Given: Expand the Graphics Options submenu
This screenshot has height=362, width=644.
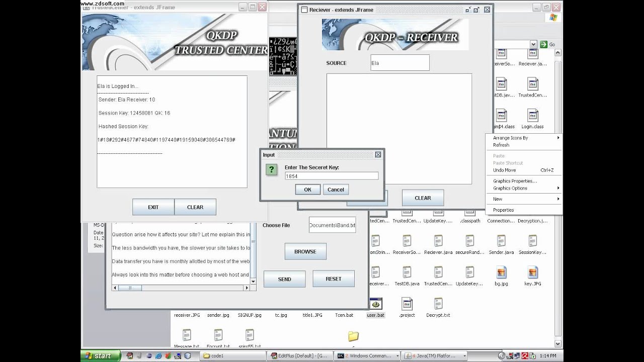Looking at the screenshot, I should pos(523,188).
